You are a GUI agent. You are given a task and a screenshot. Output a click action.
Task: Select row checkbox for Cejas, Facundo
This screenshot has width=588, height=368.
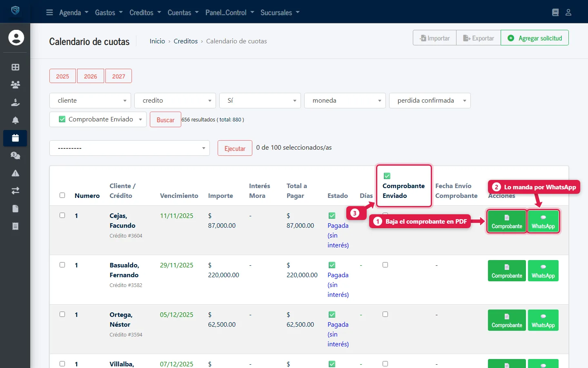tap(62, 215)
